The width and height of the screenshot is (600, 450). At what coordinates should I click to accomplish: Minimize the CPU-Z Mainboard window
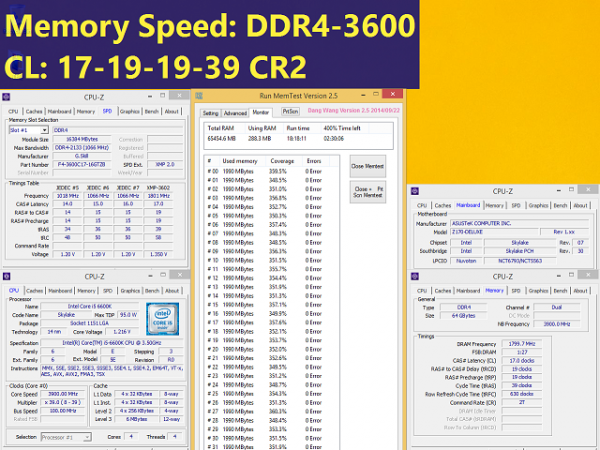[559, 190]
